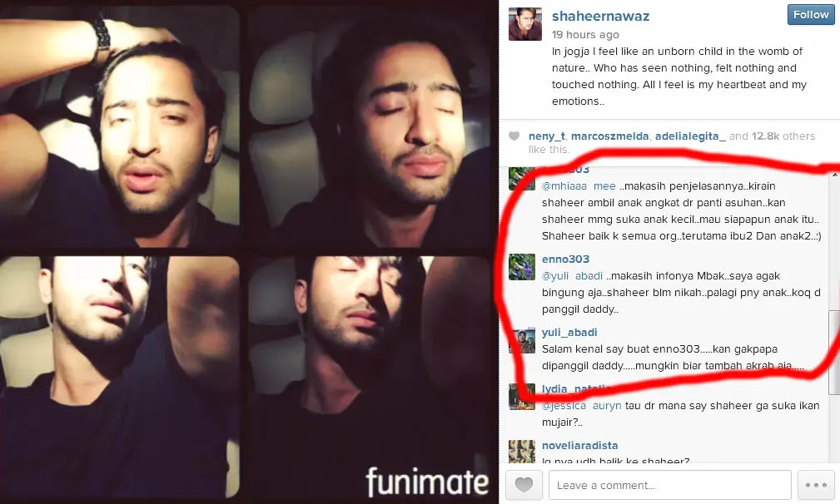The image size is (840, 504).
Task: Click noveliaradista commenter avatar
Action: click(522, 452)
